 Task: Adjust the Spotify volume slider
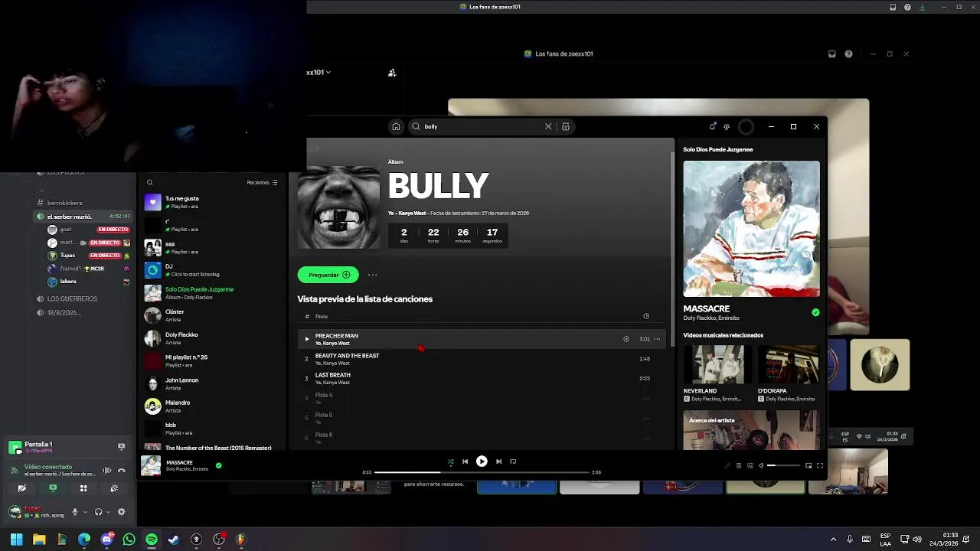tap(783, 465)
